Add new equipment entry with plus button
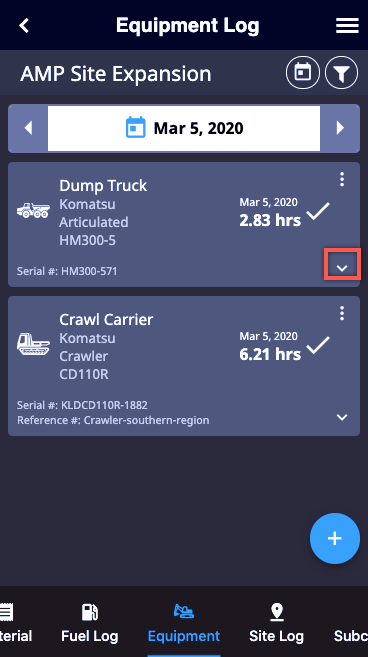 coord(335,538)
